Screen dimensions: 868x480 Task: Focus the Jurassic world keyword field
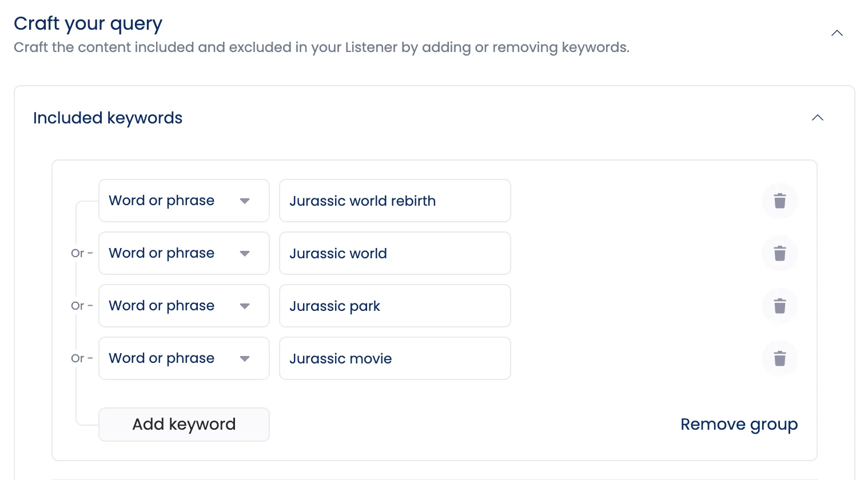point(395,253)
